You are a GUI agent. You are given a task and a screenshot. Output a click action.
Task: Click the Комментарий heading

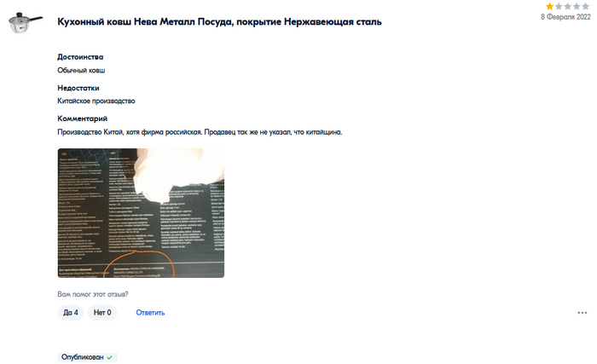(82, 118)
